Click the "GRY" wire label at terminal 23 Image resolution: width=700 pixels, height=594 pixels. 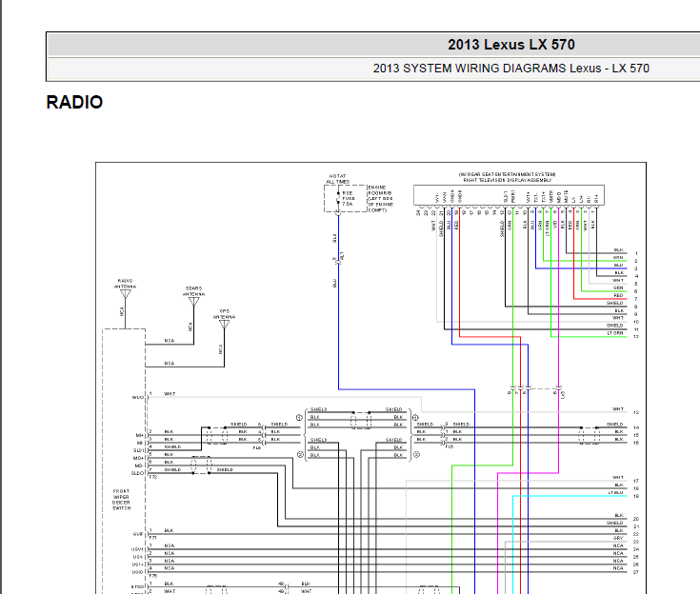[x=618, y=538]
